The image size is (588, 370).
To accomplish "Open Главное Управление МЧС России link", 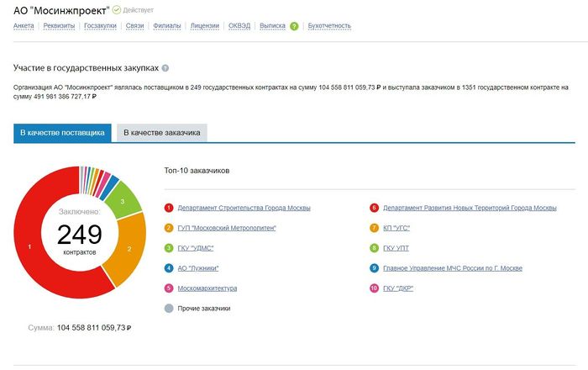I will click(x=453, y=268).
